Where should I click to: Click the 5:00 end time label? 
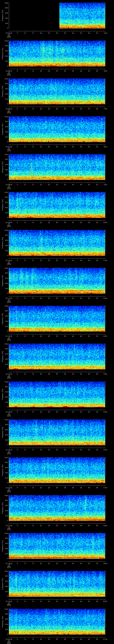105,33
